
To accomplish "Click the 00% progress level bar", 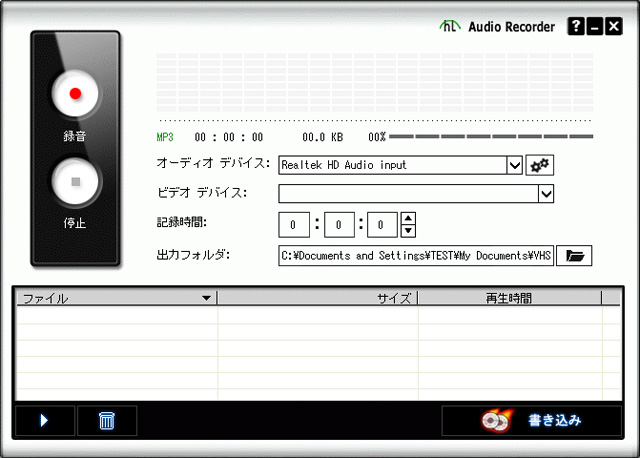I will click(x=491, y=136).
